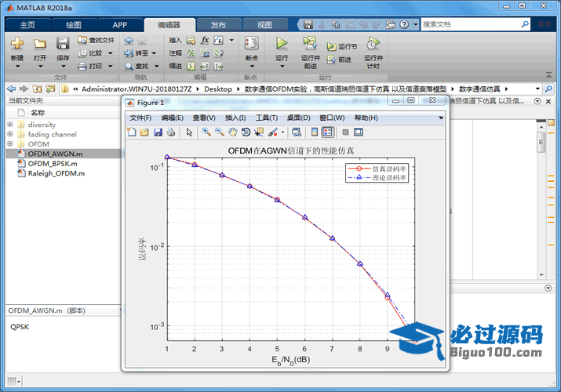The width and height of the screenshot is (561, 392).
Task: Click the smart indent icon next to 缩进
Action: click(191, 66)
